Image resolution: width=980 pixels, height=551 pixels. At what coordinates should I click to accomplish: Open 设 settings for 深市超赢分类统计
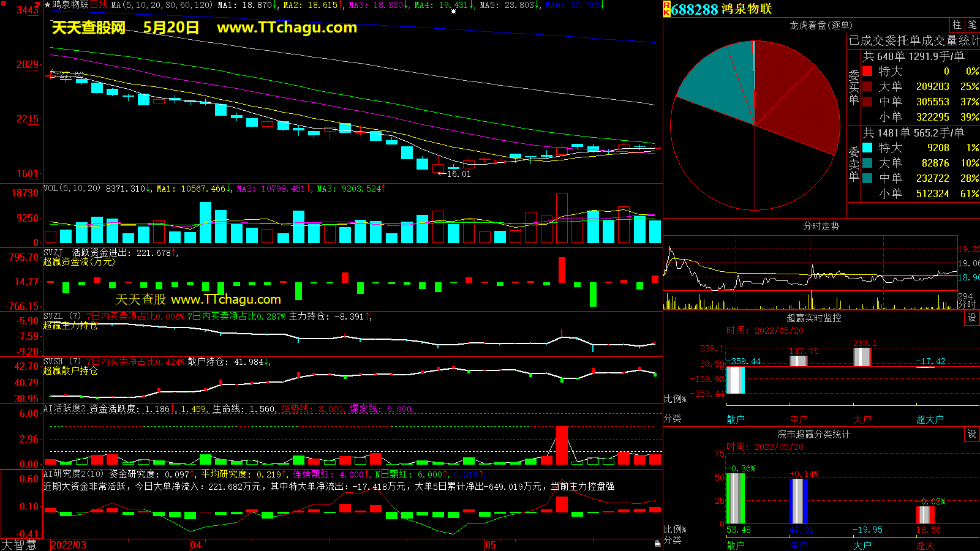click(x=972, y=434)
